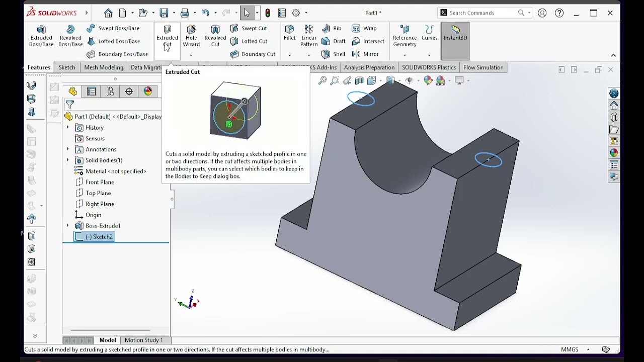
Task: Choose the Lofted Cut command
Action: pos(249,41)
